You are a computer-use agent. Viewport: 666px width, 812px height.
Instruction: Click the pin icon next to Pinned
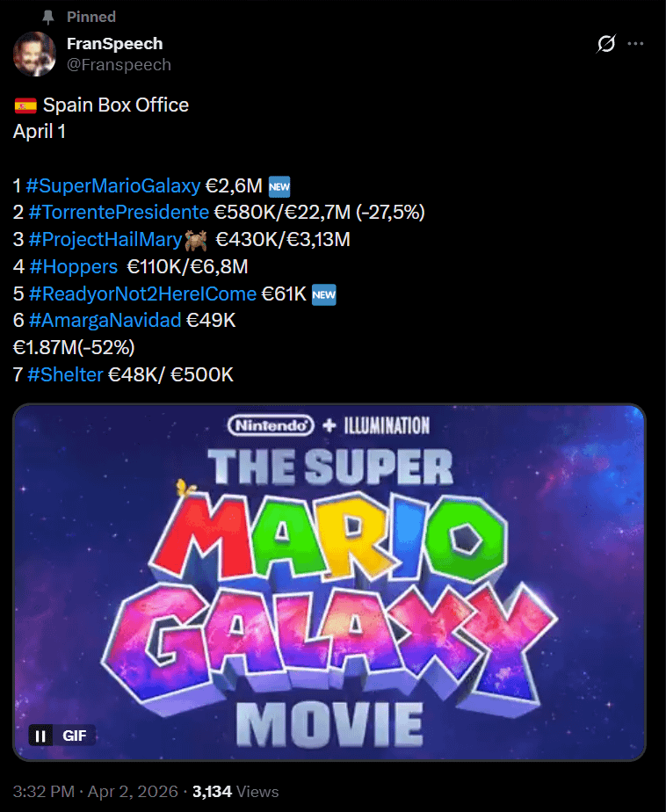tap(47, 17)
